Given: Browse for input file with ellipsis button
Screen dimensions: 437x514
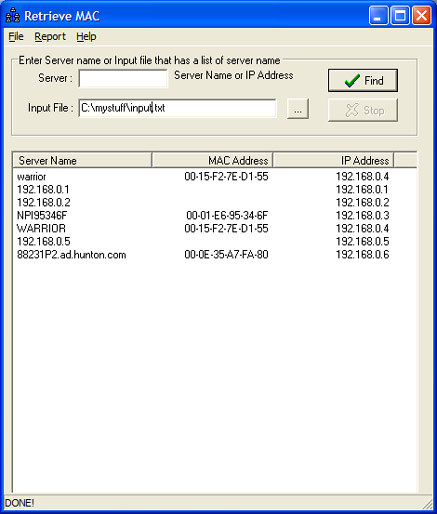Looking at the screenshot, I should (298, 109).
